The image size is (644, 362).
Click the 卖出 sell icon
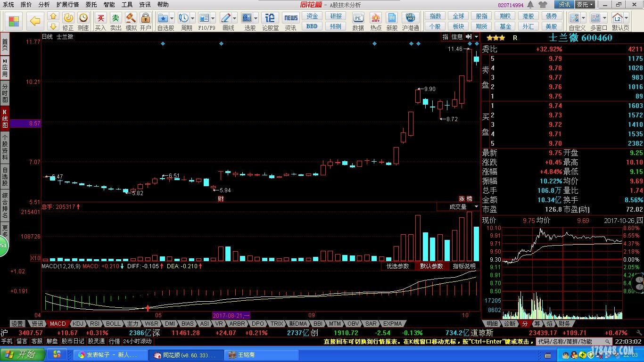tap(116, 22)
